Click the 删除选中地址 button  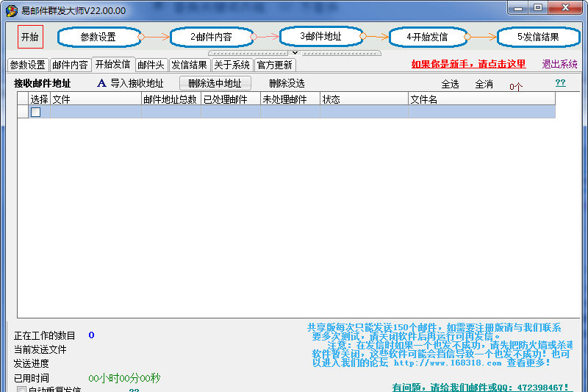click(x=215, y=83)
